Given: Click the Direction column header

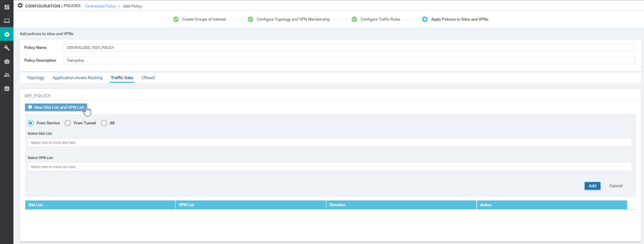Looking at the screenshot, I should 401,205.
